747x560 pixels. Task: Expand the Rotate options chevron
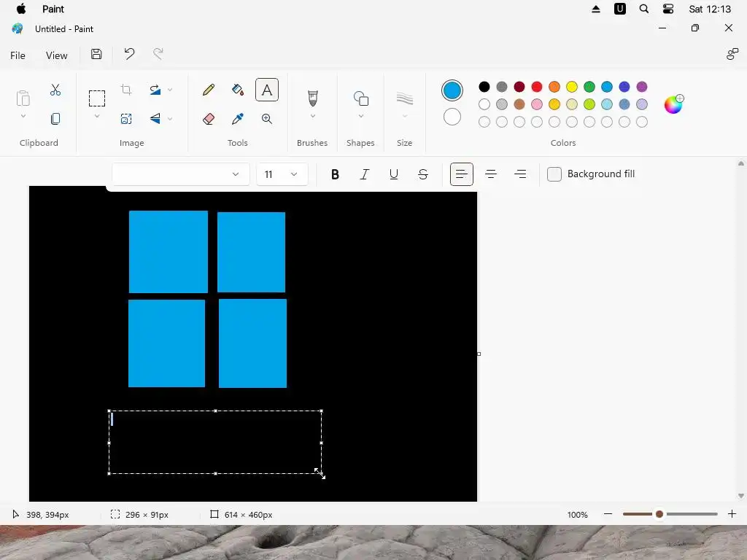pyautogui.click(x=170, y=90)
